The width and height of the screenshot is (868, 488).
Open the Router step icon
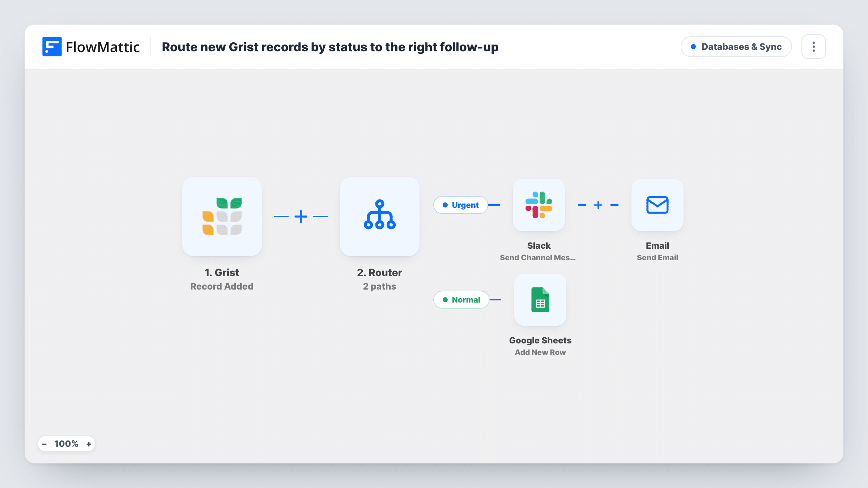(379, 217)
